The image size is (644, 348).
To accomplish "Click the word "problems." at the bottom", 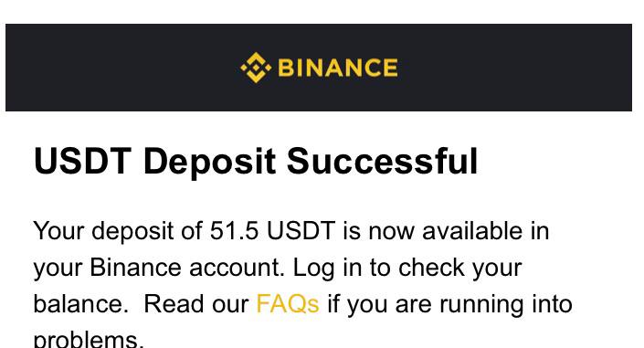I will coord(89,340).
